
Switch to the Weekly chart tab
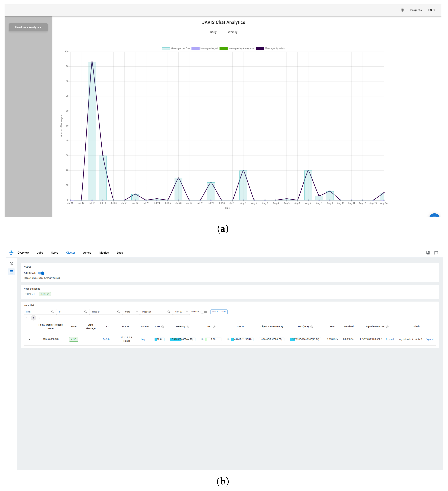[232, 32]
